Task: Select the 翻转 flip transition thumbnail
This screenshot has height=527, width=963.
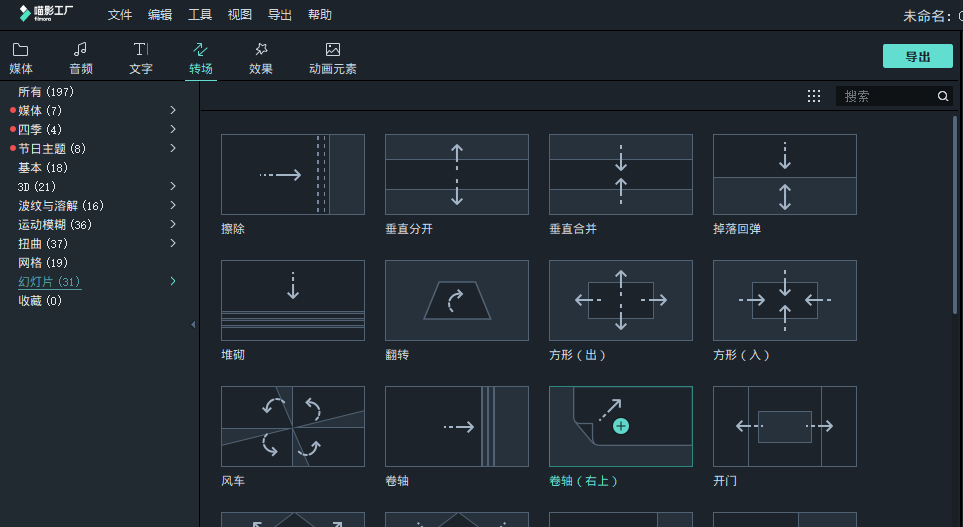Action: (x=457, y=300)
